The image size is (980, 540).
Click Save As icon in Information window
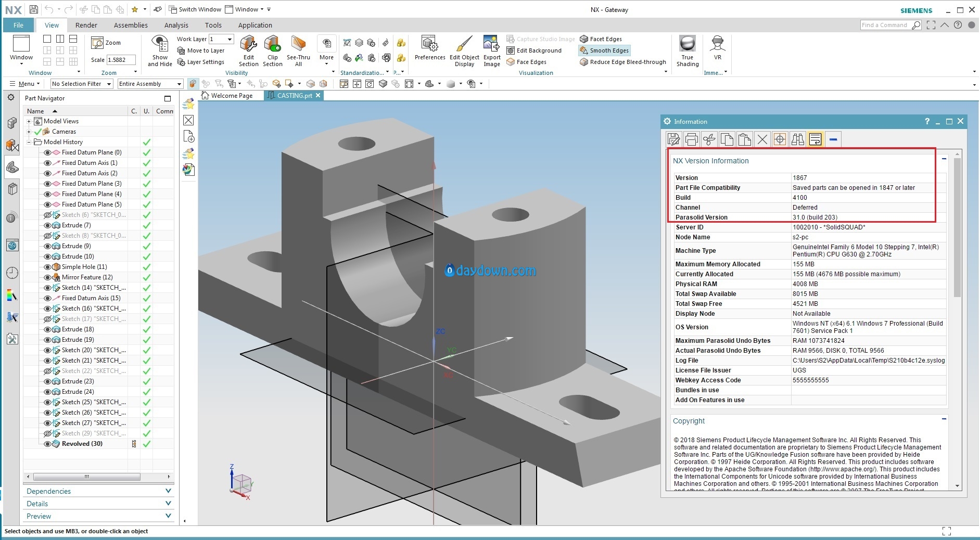673,139
